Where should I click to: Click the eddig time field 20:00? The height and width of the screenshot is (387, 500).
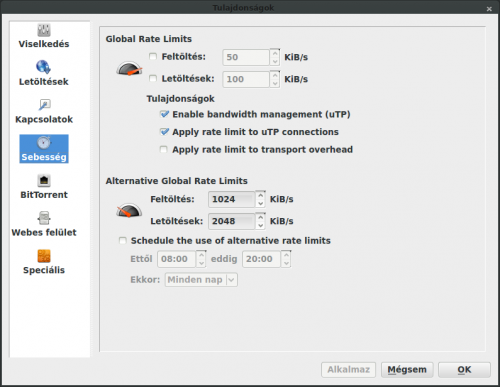pyautogui.click(x=262, y=259)
